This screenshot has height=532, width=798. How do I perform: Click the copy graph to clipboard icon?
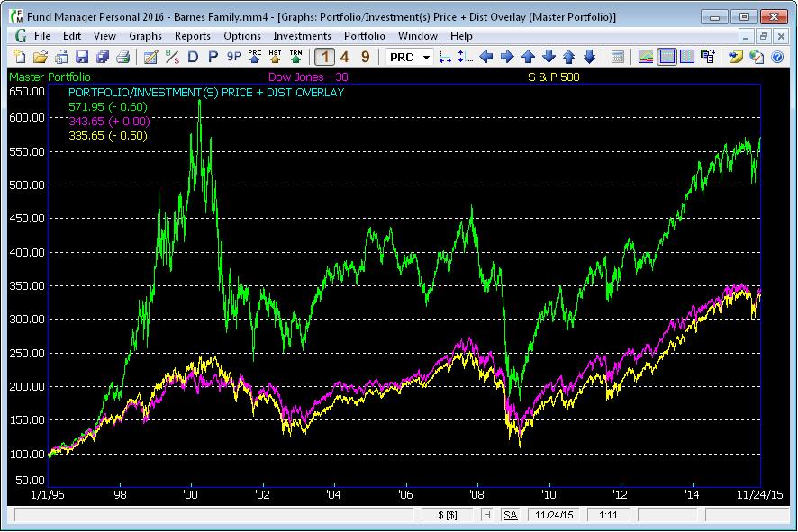pos(708,57)
